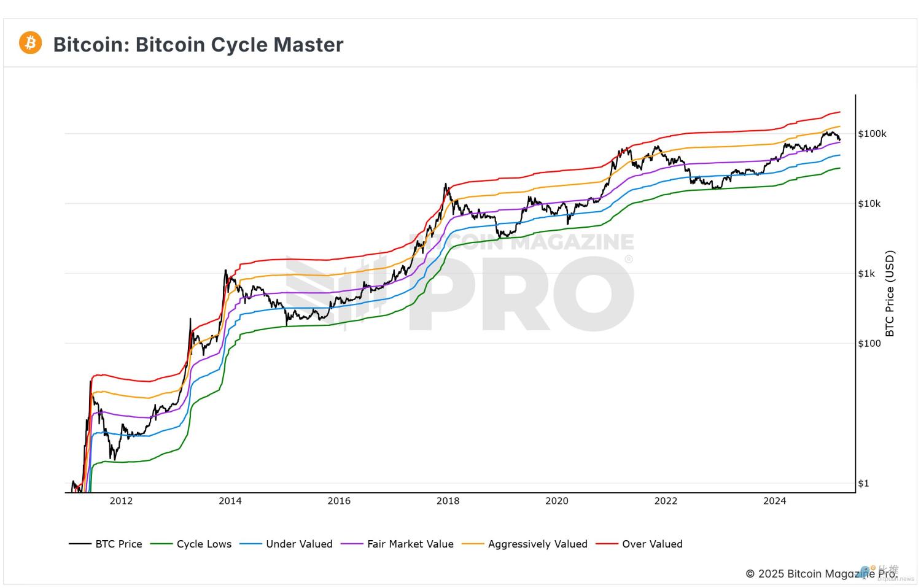Click the orange Bitcoin logo icon
The height and width of the screenshot is (588, 921).
pos(31,44)
